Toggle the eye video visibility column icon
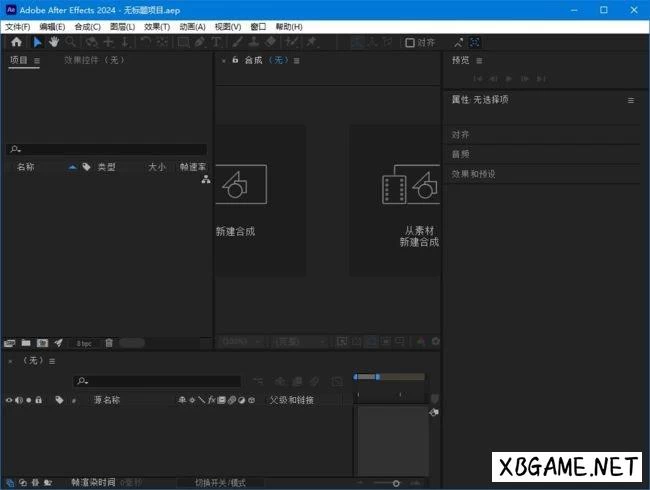This screenshot has height=490, width=650. 9,400
